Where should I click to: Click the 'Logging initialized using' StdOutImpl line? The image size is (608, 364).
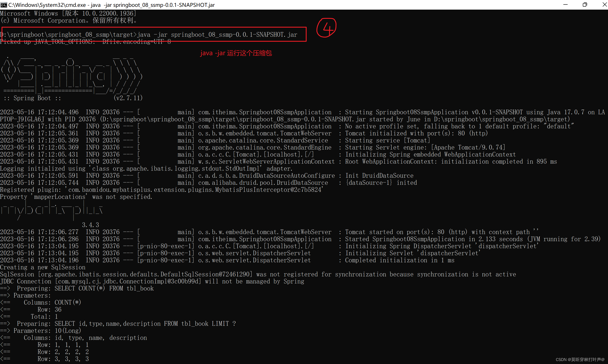pyautogui.click(x=146, y=169)
